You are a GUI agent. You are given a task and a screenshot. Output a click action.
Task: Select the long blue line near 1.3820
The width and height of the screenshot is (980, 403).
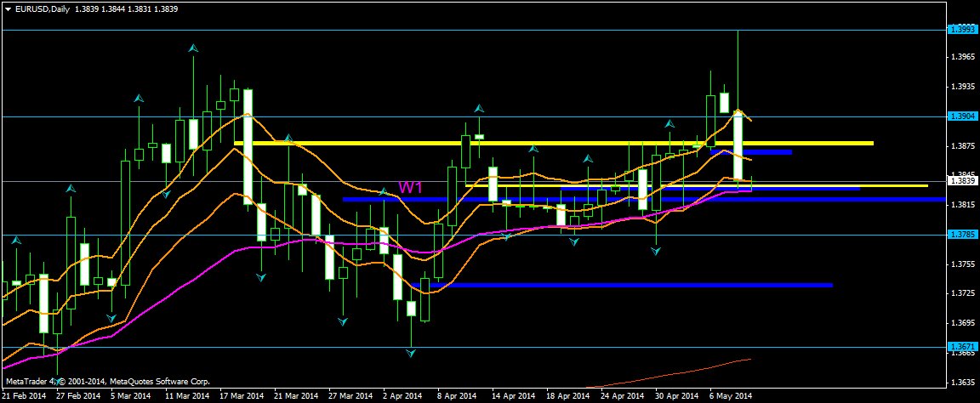[643, 199]
